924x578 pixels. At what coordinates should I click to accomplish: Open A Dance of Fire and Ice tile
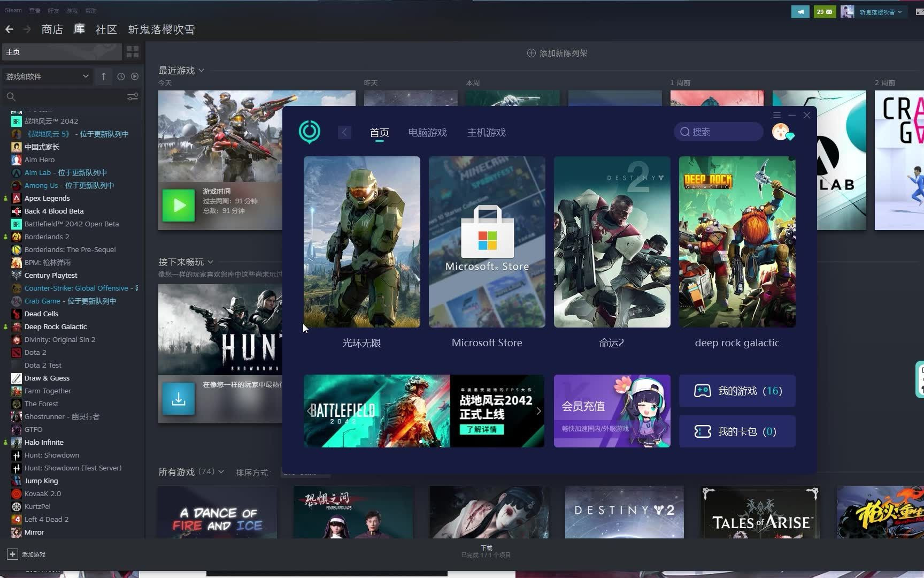click(218, 512)
